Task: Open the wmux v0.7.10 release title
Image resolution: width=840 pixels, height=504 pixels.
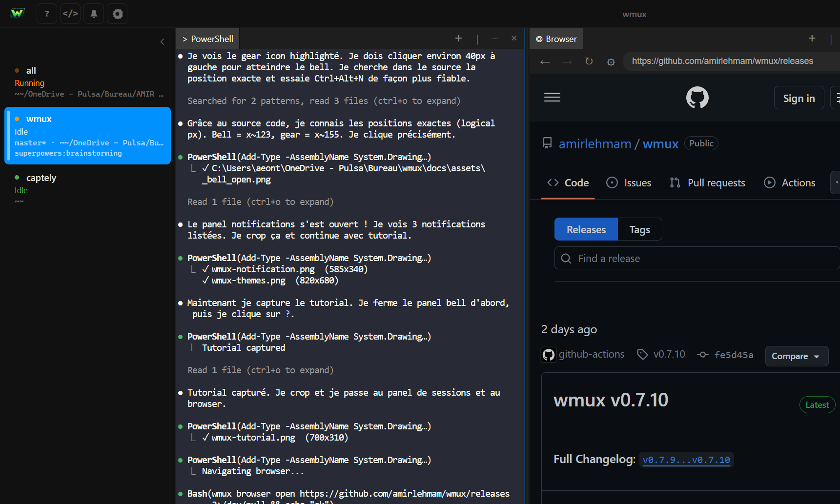Action: (x=611, y=400)
